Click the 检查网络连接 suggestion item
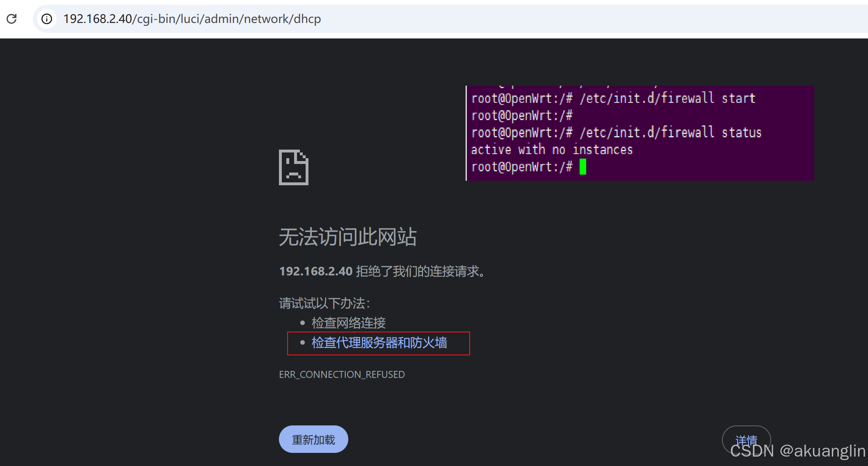This screenshot has width=868, height=466. 348,323
